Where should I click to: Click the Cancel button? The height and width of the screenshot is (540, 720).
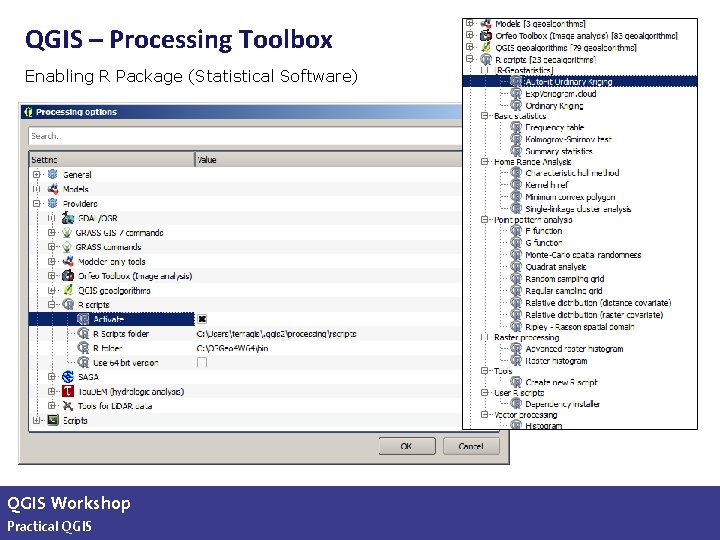[x=471, y=446]
